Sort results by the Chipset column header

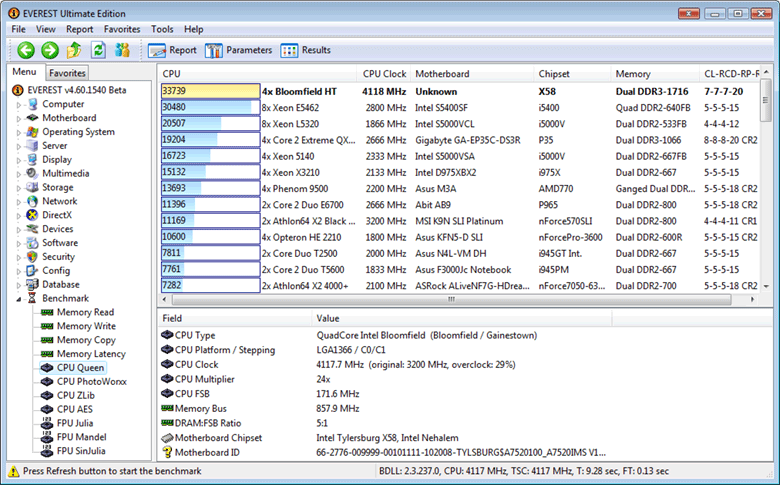pyautogui.click(x=572, y=74)
